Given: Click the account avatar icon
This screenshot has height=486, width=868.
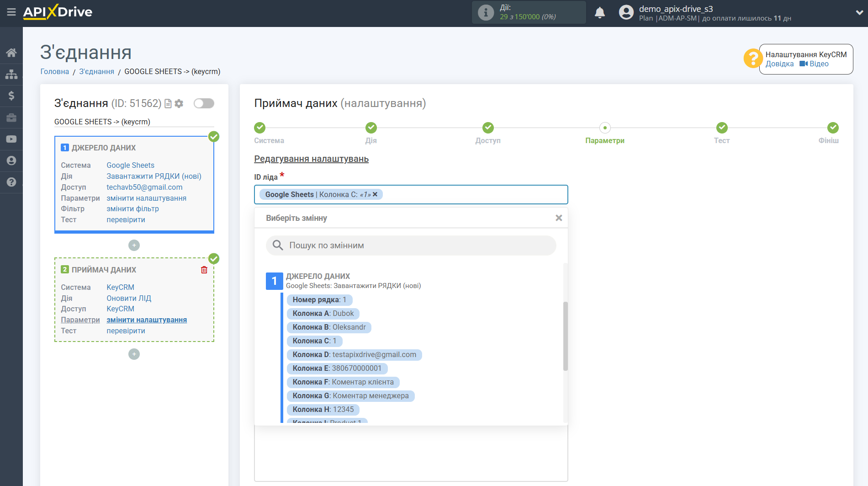Looking at the screenshot, I should tap(626, 12).
